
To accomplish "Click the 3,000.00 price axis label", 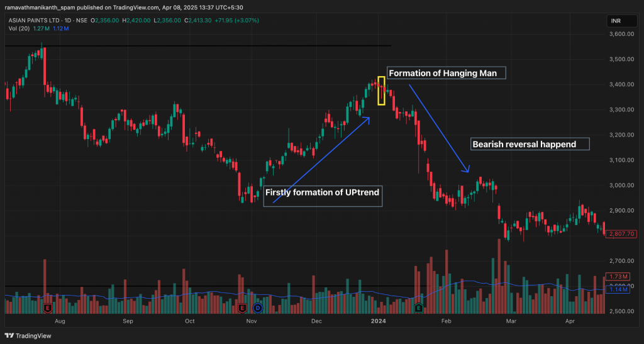I will coord(621,185).
